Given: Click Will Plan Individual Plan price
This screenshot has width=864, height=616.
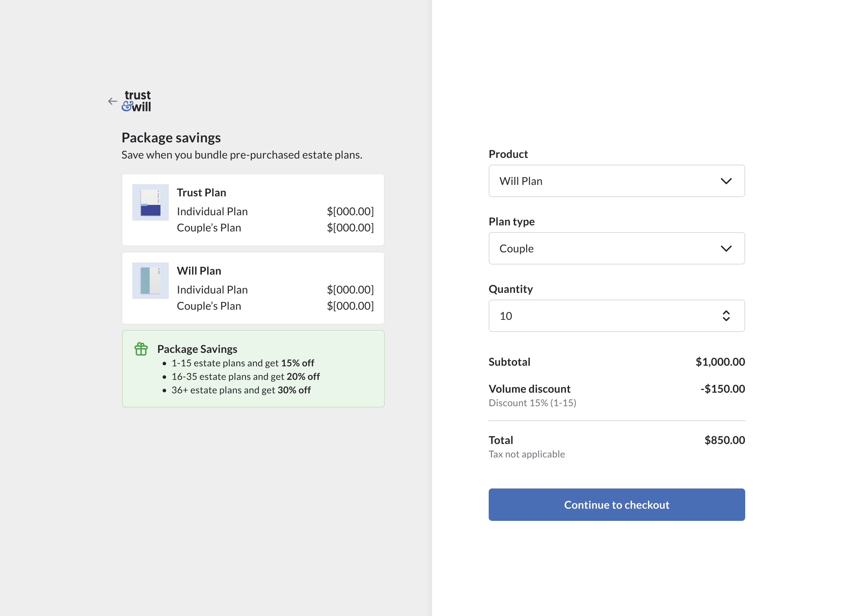Looking at the screenshot, I should coord(350,290).
